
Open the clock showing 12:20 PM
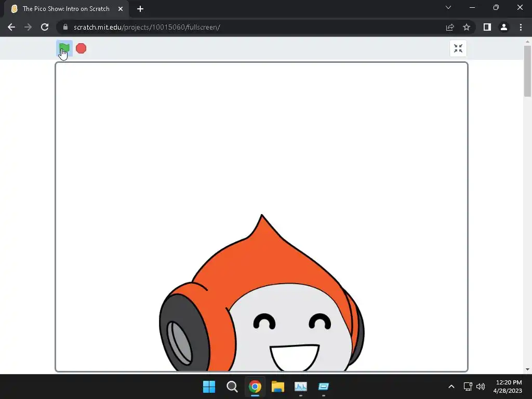pos(508,387)
